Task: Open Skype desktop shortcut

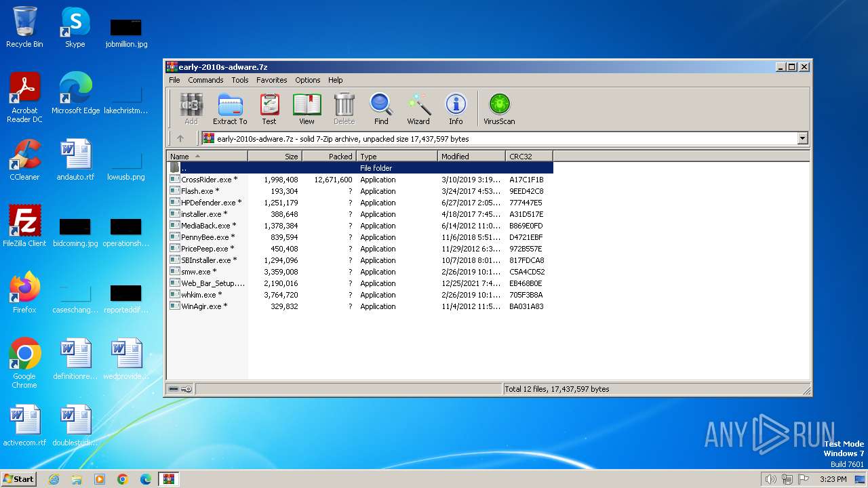Action: point(75,27)
